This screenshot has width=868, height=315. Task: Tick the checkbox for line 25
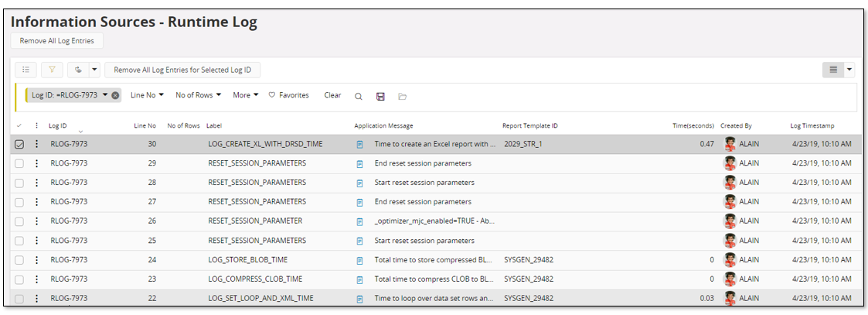click(19, 241)
